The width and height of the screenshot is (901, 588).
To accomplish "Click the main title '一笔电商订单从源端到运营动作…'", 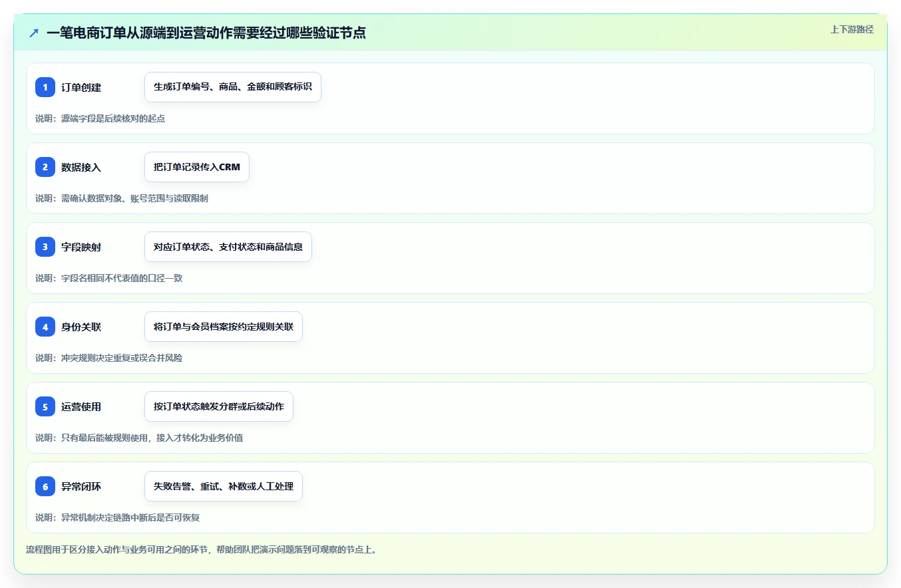I will (x=206, y=33).
